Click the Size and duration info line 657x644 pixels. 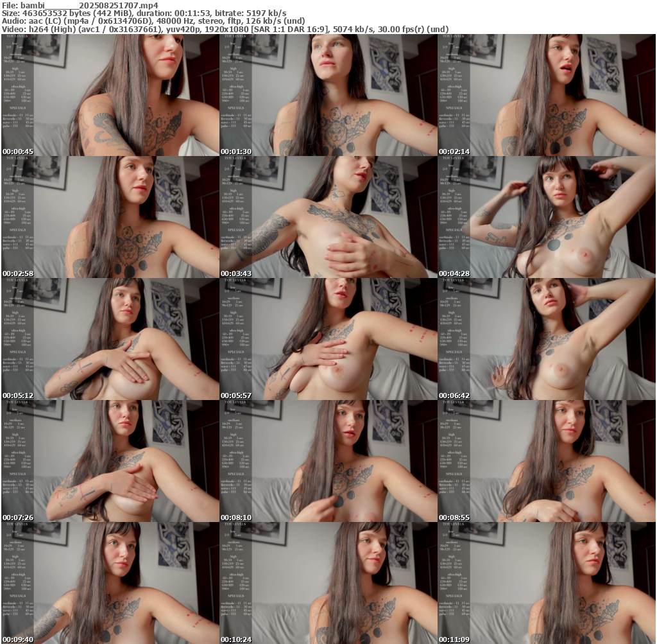pos(144,13)
